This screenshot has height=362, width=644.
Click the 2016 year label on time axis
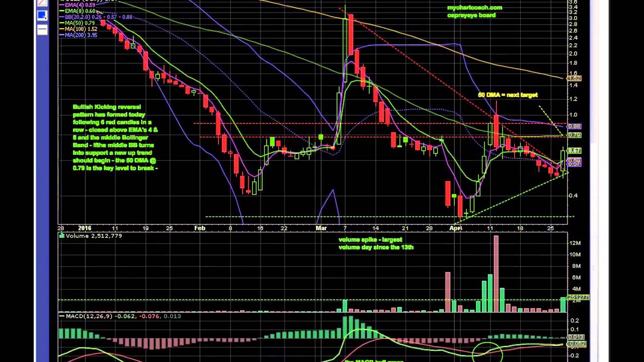85,228
